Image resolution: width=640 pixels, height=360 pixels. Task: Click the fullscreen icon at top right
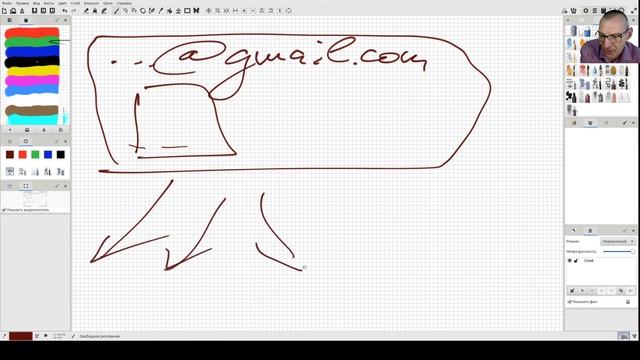point(634,11)
